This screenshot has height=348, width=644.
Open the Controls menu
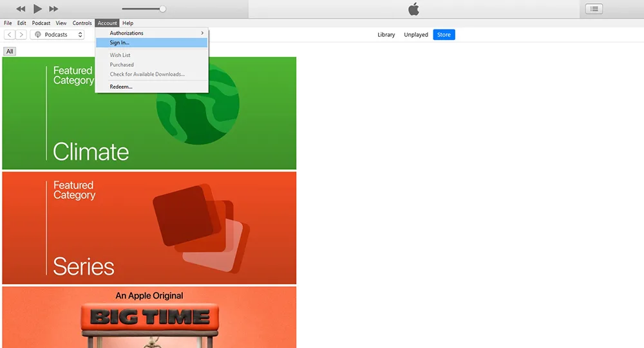pyautogui.click(x=82, y=23)
